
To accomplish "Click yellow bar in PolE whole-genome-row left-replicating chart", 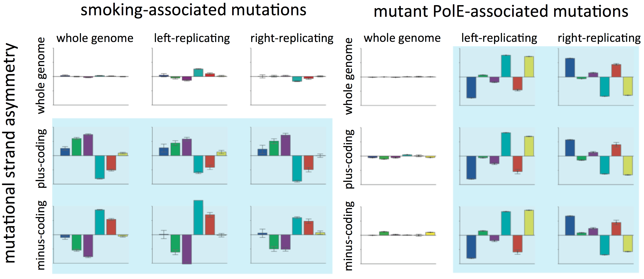I will click(x=529, y=67).
